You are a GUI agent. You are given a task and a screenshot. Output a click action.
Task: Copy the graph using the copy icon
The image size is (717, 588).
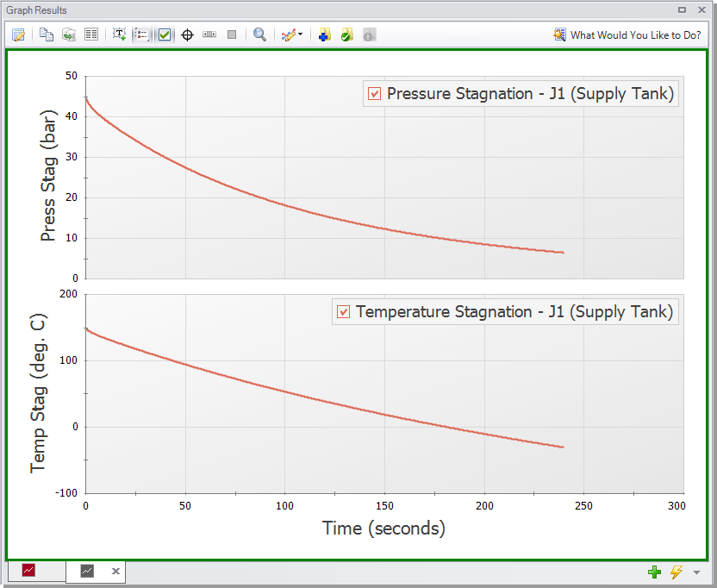(x=47, y=35)
